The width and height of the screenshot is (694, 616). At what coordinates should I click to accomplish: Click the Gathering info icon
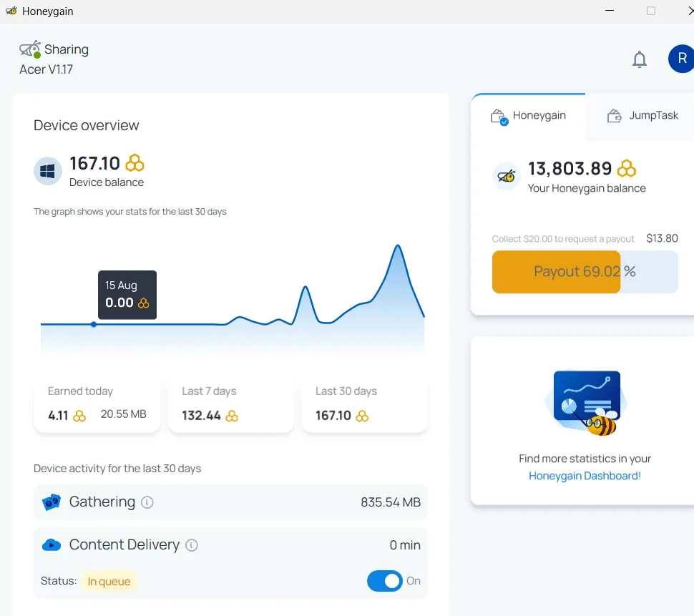click(147, 502)
